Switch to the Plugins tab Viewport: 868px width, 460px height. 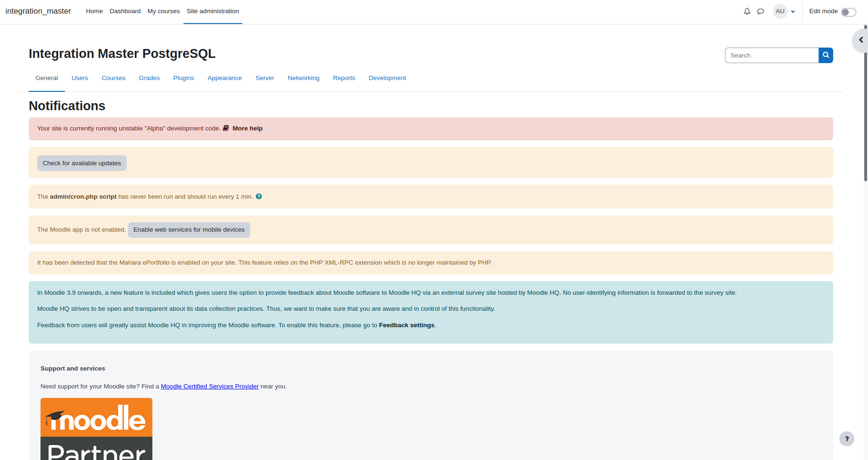[183, 78]
